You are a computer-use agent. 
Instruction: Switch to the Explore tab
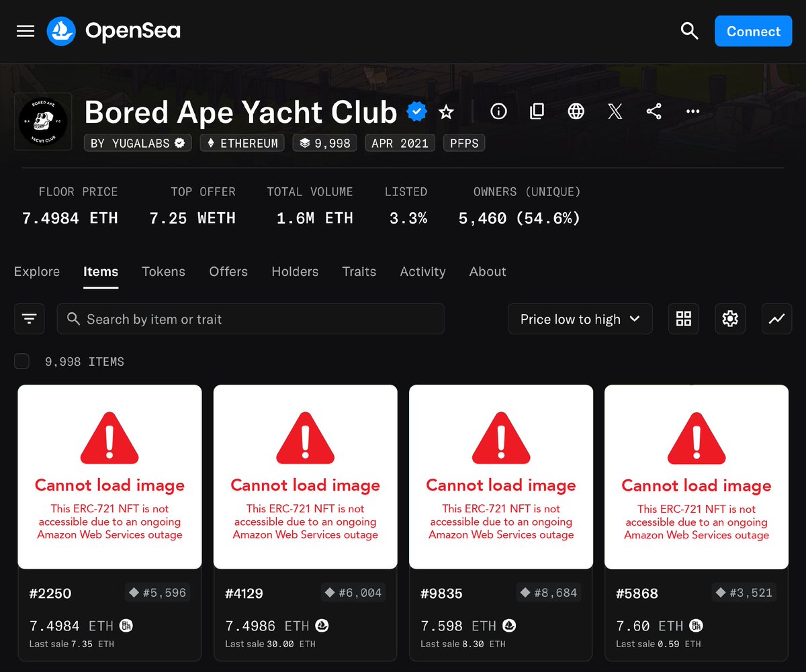(x=37, y=272)
